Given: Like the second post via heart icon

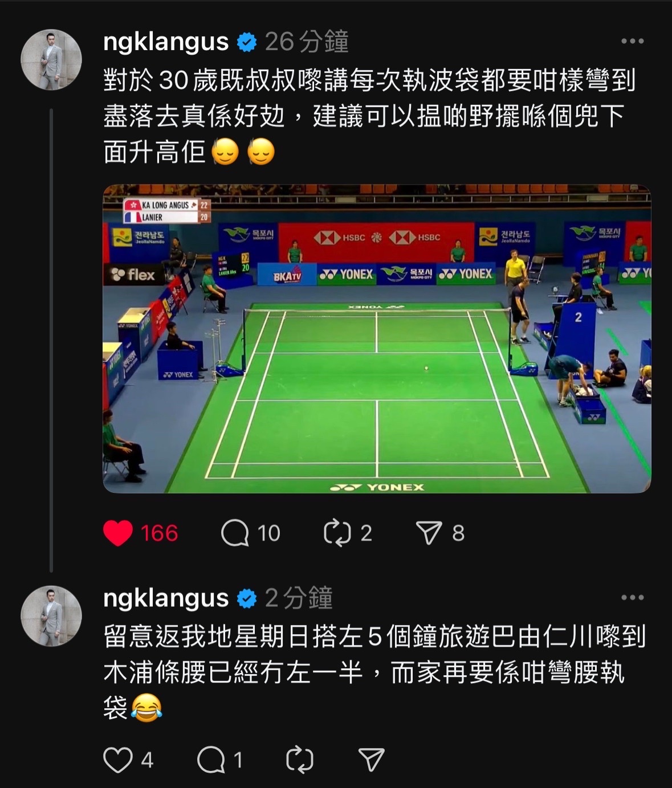Looking at the screenshot, I should pos(118,760).
